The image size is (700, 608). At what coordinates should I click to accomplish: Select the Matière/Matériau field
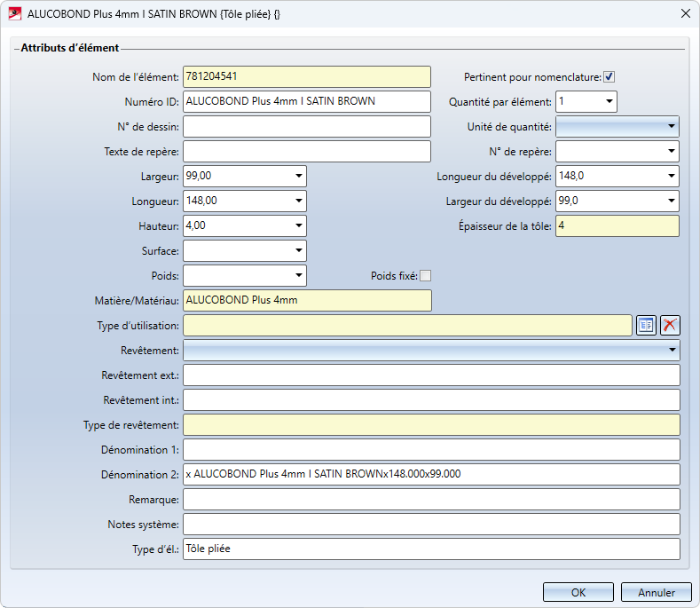click(x=306, y=301)
